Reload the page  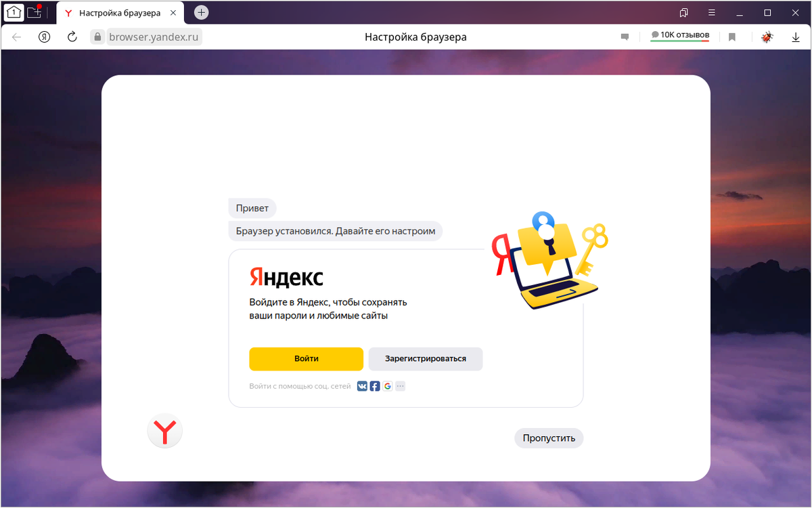(x=72, y=37)
